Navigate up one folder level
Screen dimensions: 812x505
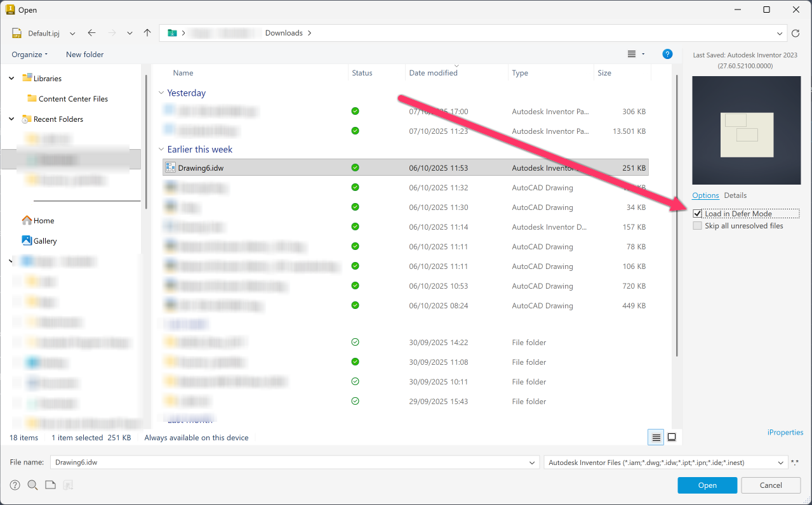coord(147,33)
